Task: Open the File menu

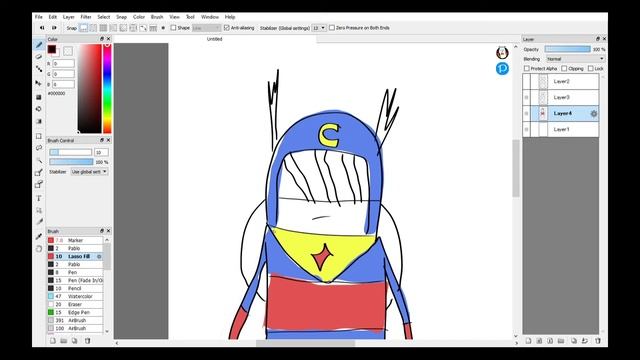Action: (38, 17)
